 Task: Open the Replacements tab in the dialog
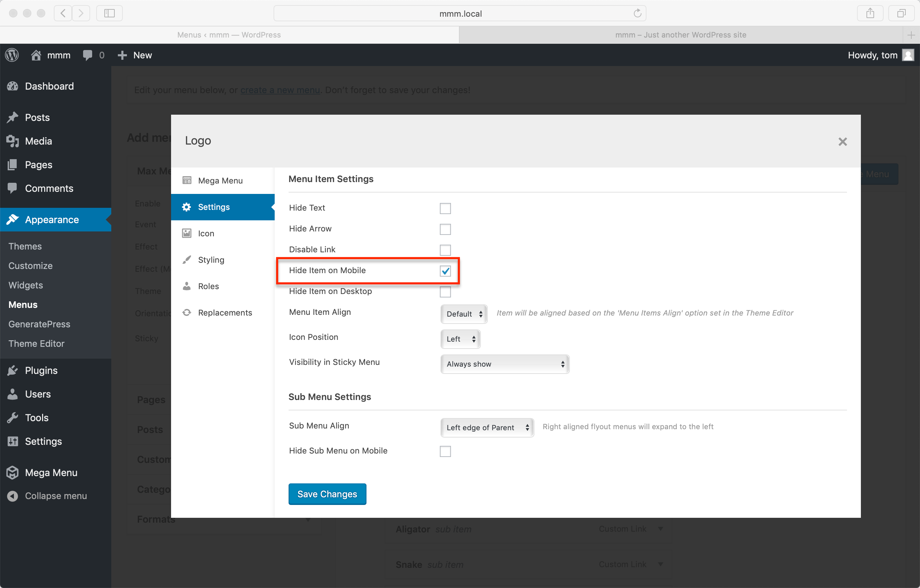tap(225, 313)
